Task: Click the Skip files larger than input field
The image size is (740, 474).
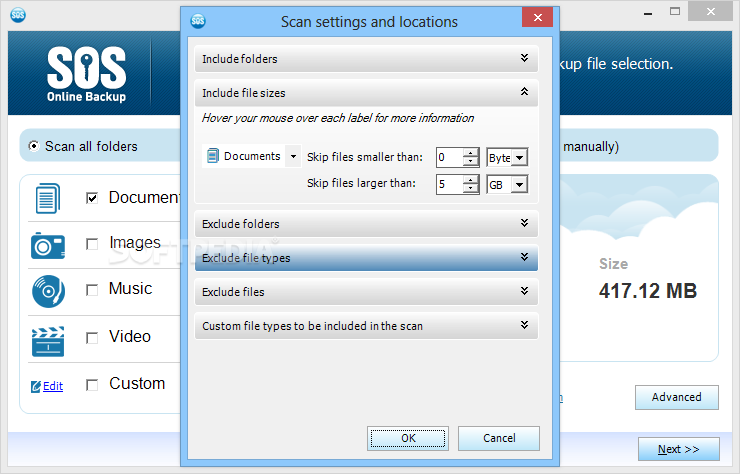Action: click(450, 184)
